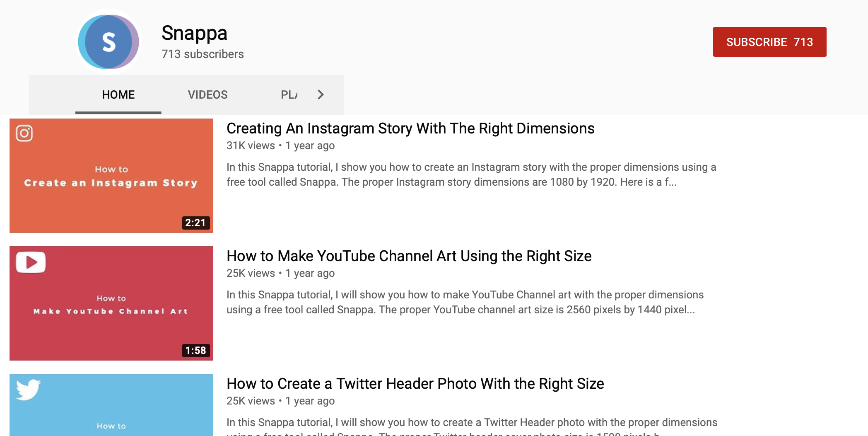Screen dimensions: 868x436
Task: Open the Snappa channel name
Action: pos(194,33)
